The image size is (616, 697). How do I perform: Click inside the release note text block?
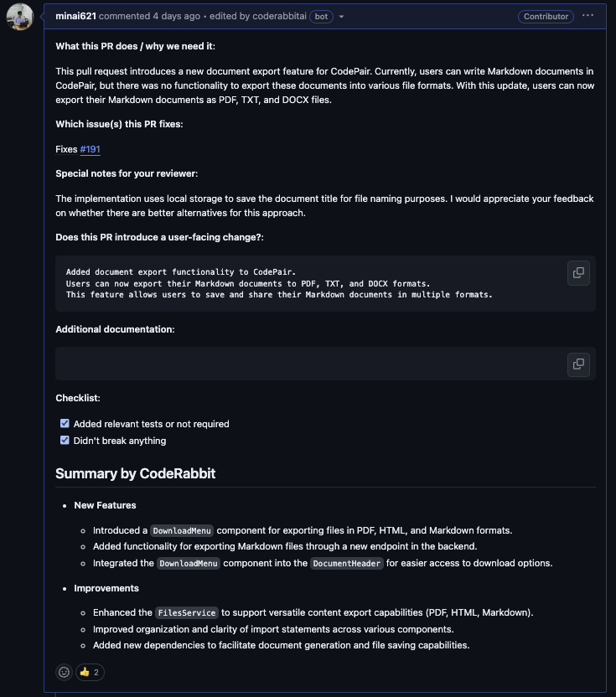tap(277, 283)
